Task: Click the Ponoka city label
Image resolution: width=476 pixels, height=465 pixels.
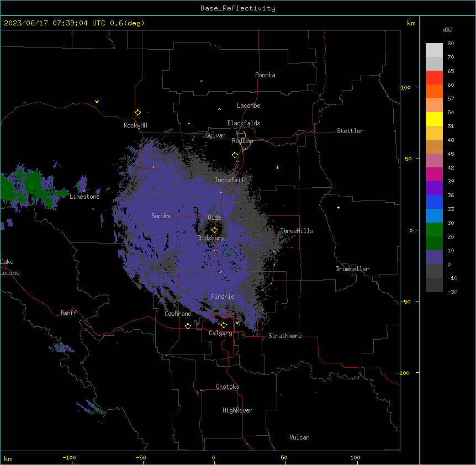Action: [265, 75]
